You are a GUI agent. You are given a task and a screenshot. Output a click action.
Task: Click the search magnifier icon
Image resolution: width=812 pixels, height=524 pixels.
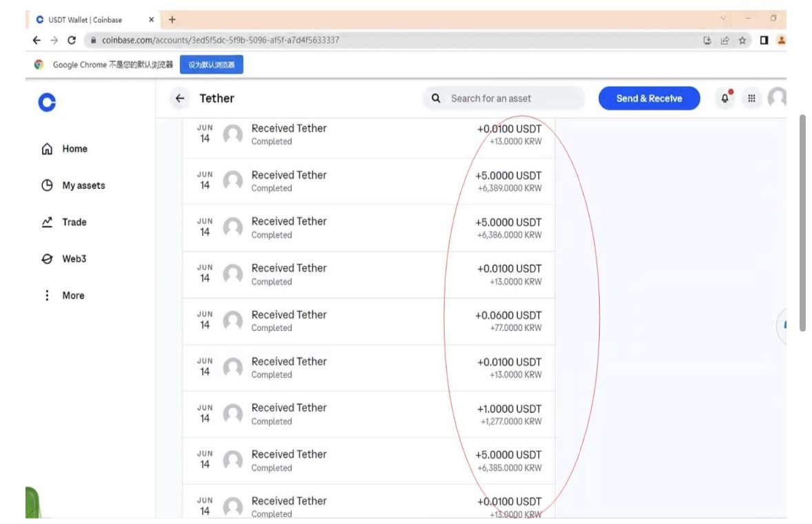point(436,99)
